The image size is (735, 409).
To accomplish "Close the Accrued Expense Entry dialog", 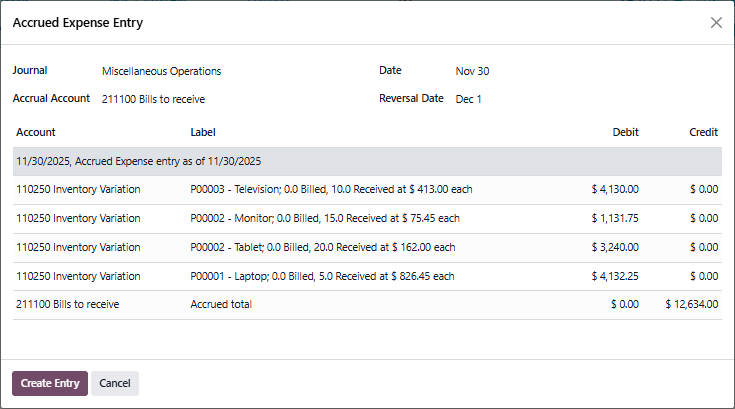I will [716, 22].
